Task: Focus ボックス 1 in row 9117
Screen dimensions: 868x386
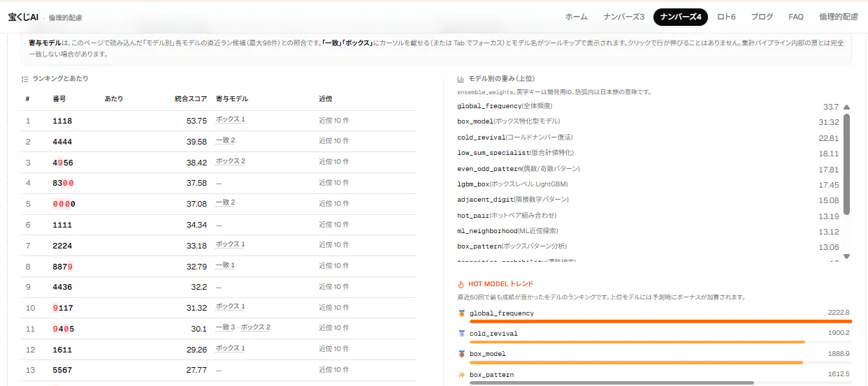Action: [231, 307]
